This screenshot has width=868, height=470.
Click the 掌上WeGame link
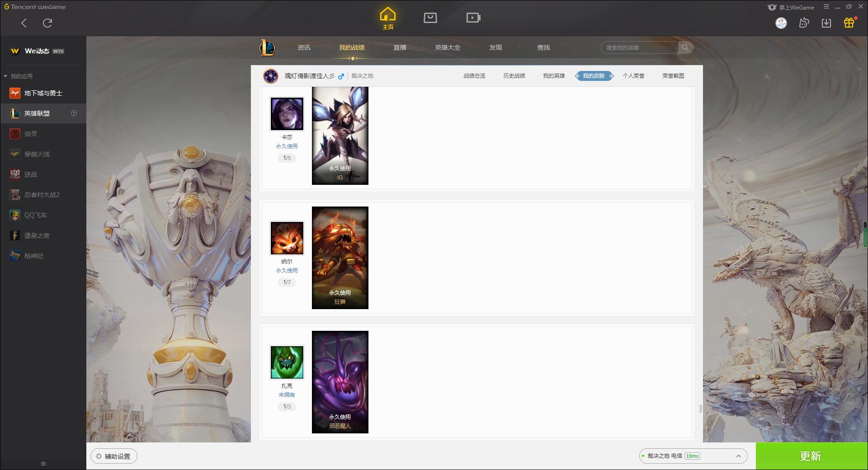click(791, 7)
